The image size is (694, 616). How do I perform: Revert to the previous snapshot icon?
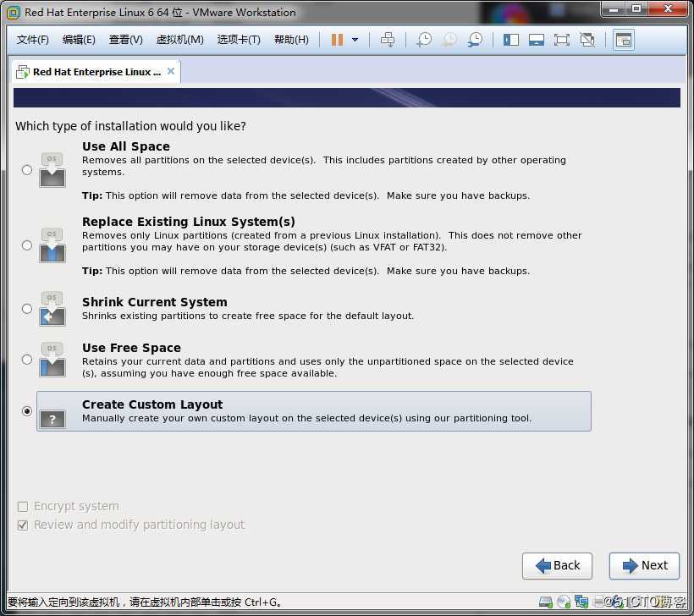tap(449, 40)
